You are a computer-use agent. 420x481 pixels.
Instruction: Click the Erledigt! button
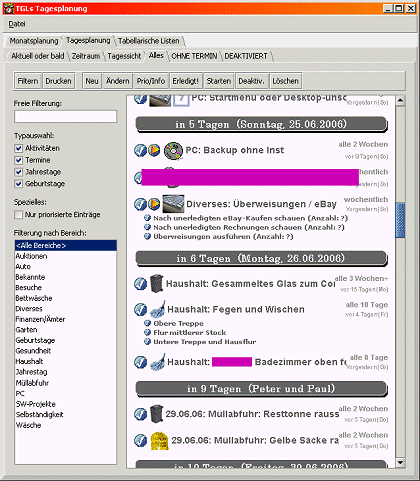point(185,81)
